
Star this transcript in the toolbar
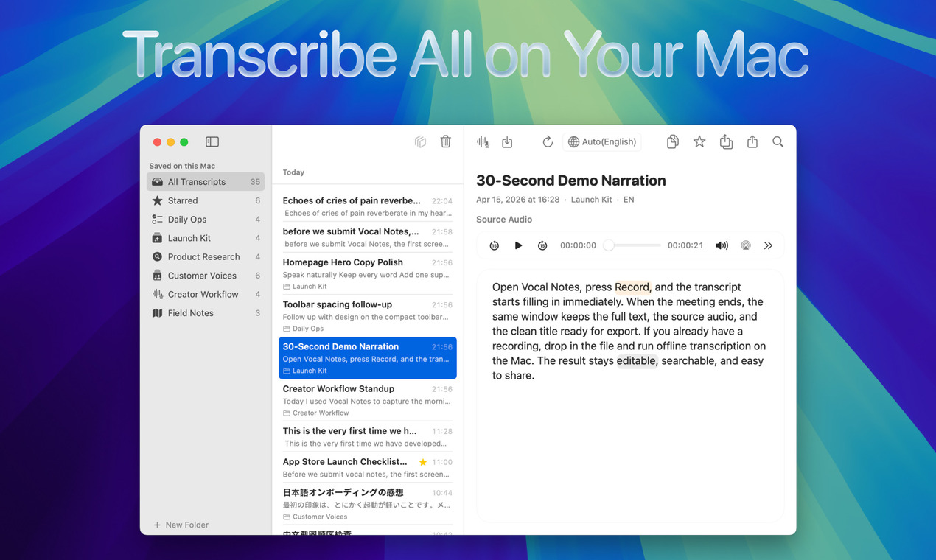pos(699,141)
